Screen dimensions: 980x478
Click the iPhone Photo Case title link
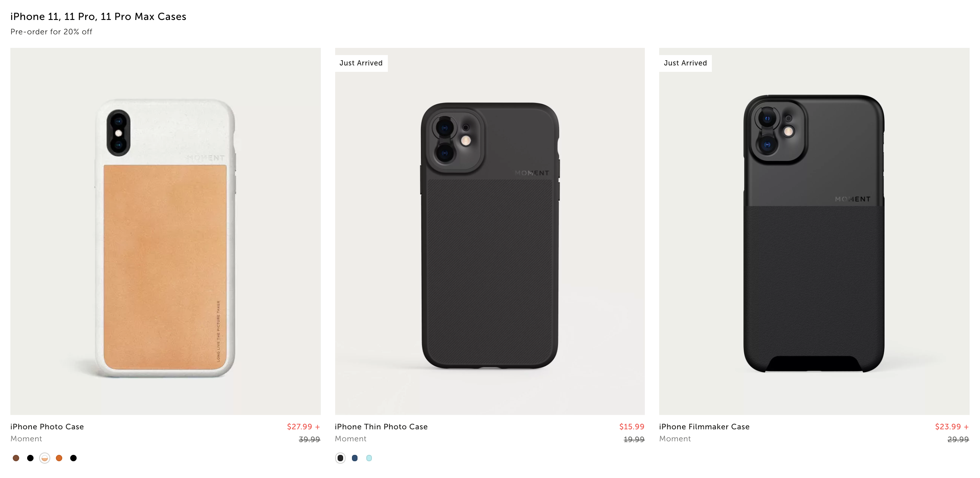[x=47, y=427]
